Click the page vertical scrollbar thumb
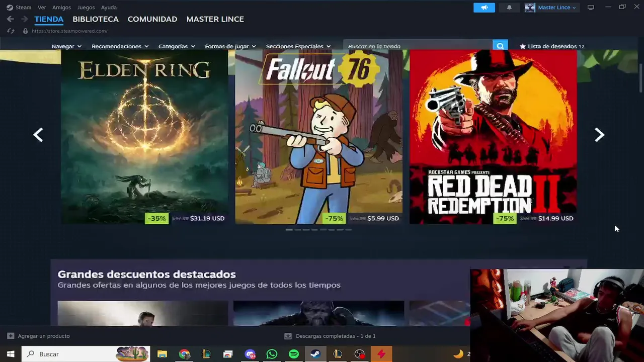 [640, 78]
